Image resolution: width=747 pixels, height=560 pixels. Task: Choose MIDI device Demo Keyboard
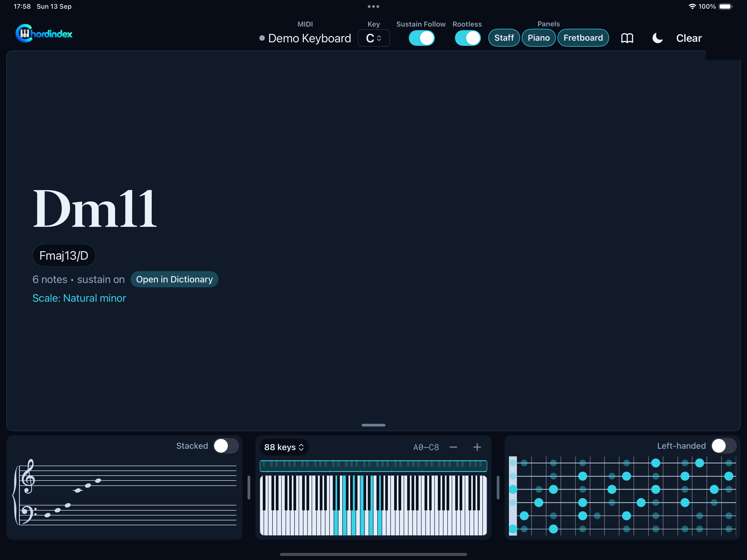pyautogui.click(x=305, y=38)
